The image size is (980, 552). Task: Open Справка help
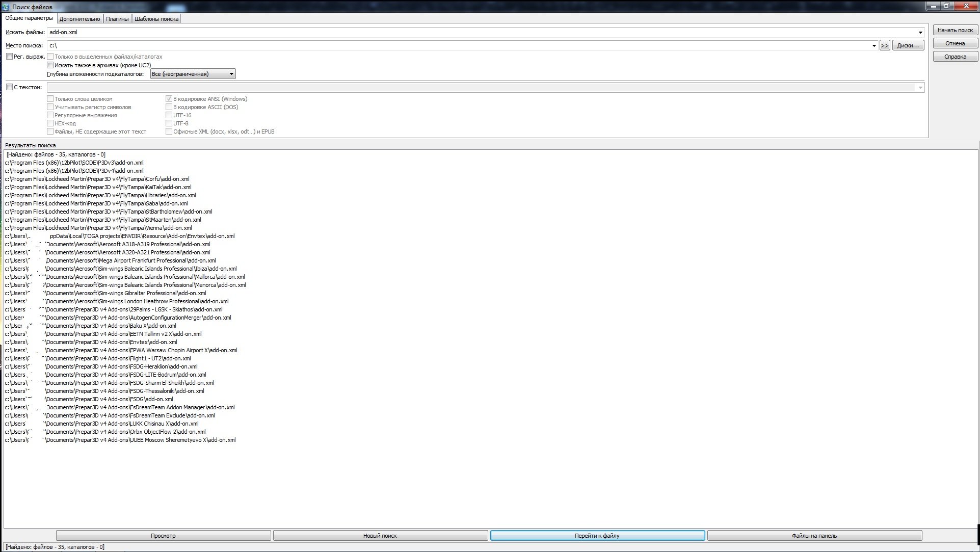[x=956, y=57]
